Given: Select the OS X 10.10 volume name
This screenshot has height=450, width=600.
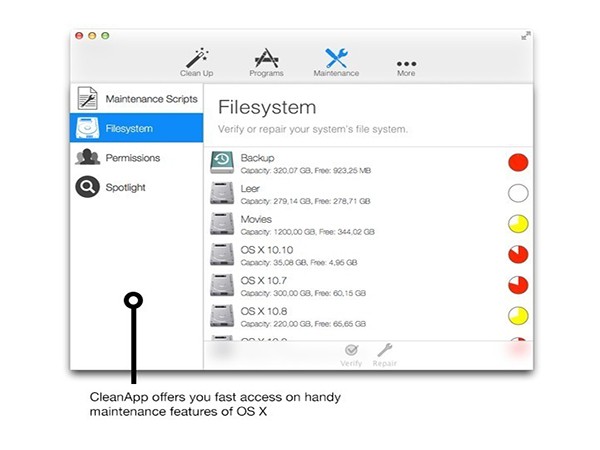Looking at the screenshot, I should (x=267, y=250).
